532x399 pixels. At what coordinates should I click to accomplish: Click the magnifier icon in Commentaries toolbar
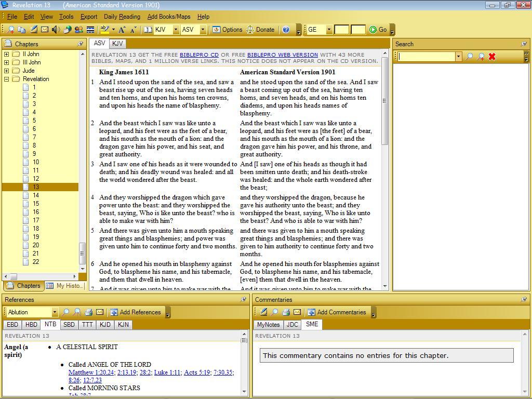coord(274,312)
